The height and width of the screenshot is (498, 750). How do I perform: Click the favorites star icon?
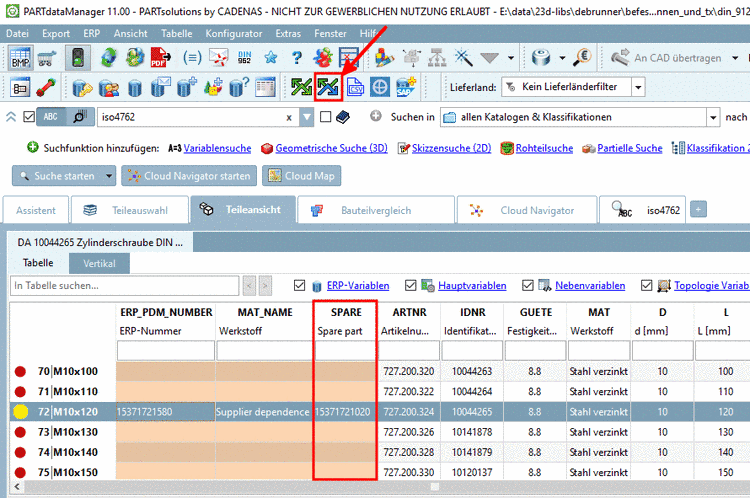pos(269,58)
